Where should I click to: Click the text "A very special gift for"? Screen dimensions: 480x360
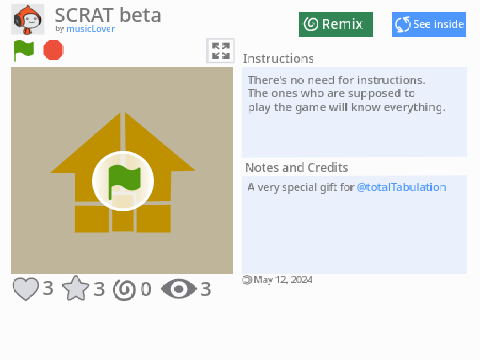pyautogui.click(x=301, y=187)
